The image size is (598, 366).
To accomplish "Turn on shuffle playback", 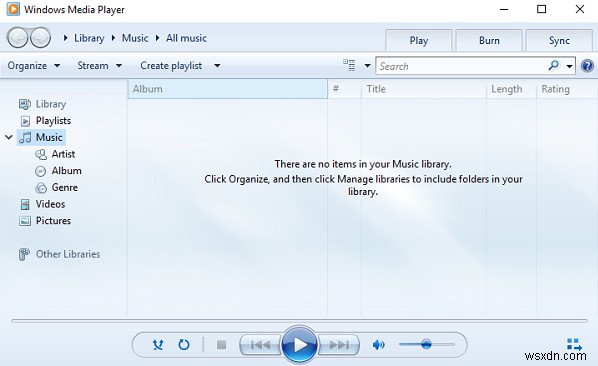I will [158, 345].
